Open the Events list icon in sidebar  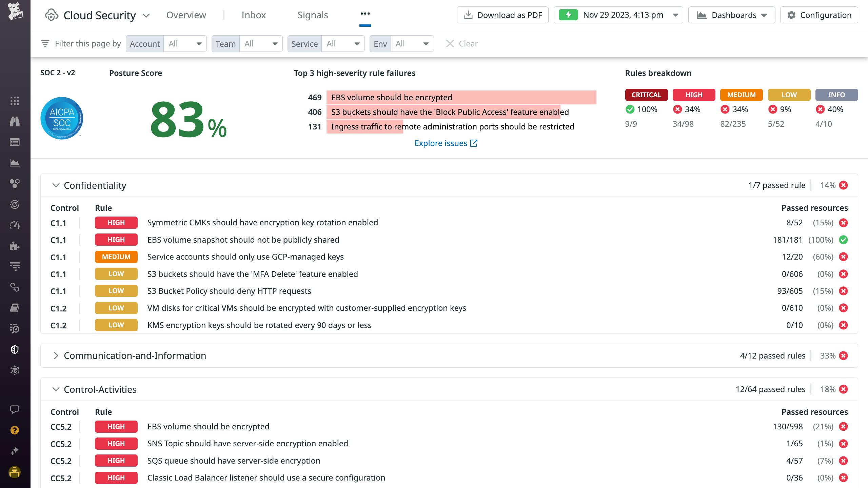(x=14, y=142)
